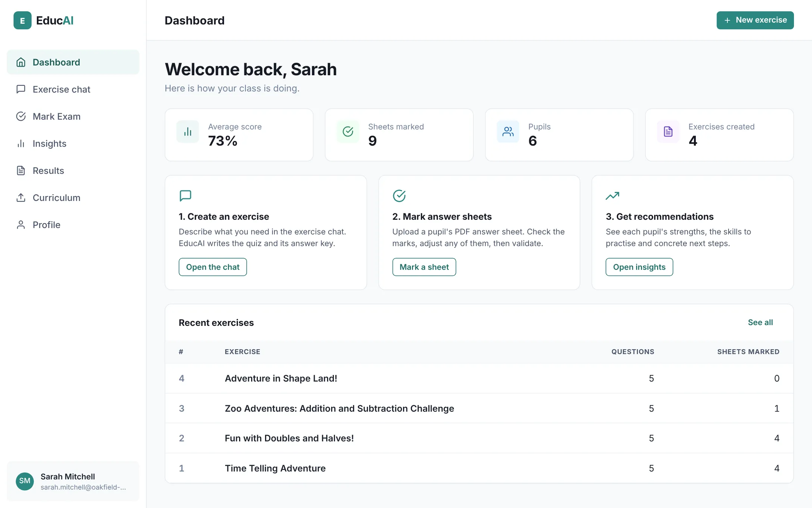Screen dimensions: 812x508
Task: Click trend arrow icon on Get recommendations card
Action: click(612, 196)
